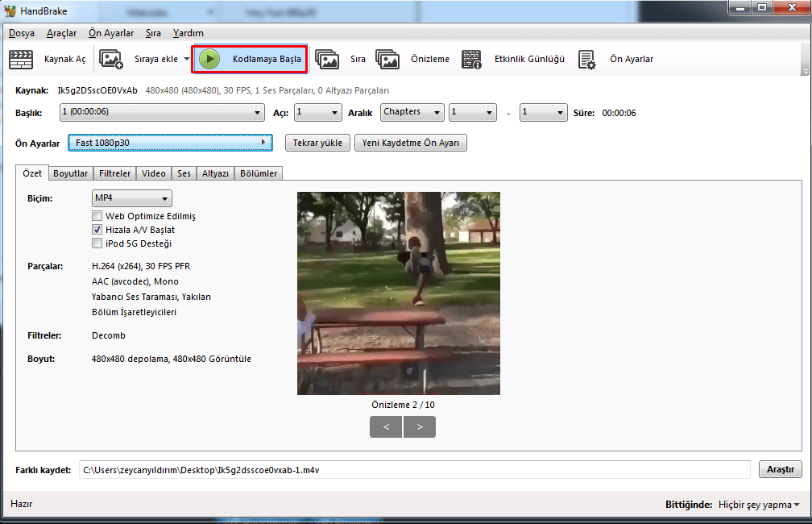Switch to the Özet tab
Viewport: 812px width, 524px height.
(32, 173)
